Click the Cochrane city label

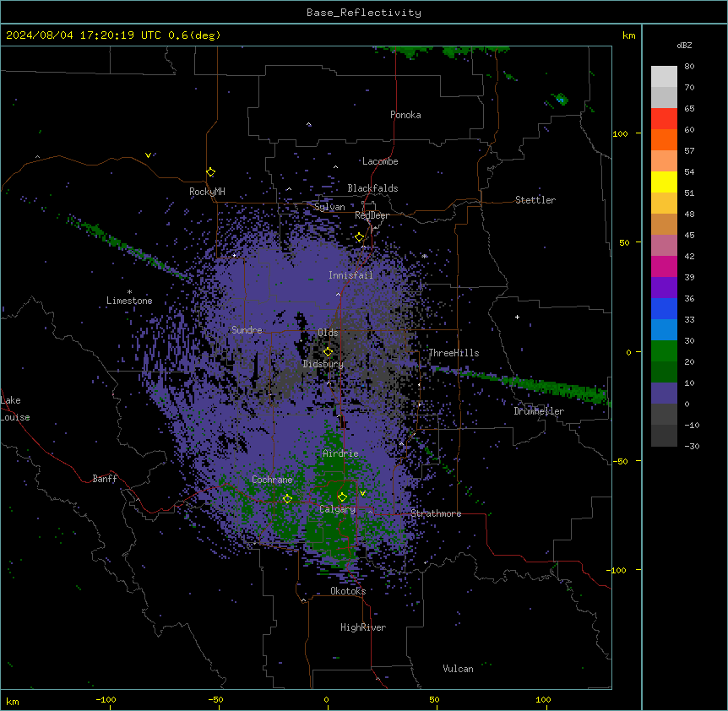click(x=272, y=480)
